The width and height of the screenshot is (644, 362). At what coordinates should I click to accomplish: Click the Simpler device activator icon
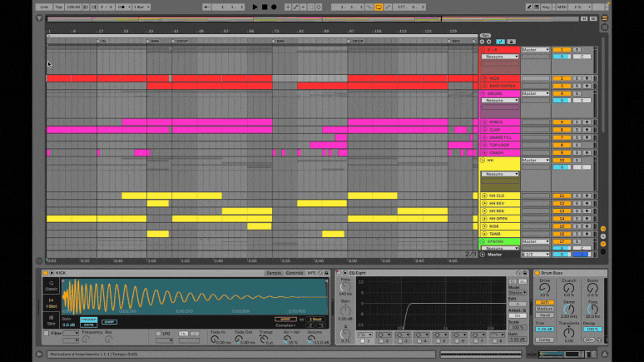[44, 273]
